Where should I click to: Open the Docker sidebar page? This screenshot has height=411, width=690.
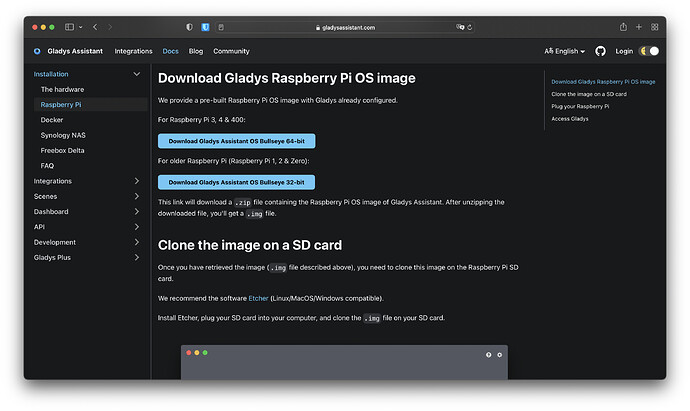point(51,120)
